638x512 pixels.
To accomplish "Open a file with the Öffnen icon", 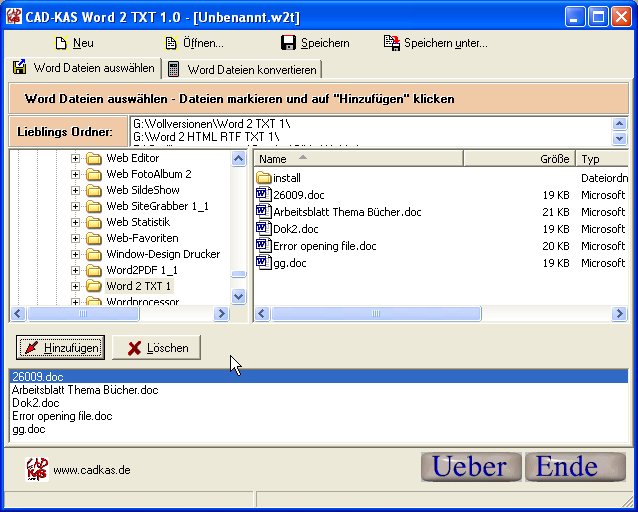I will coord(172,43).
